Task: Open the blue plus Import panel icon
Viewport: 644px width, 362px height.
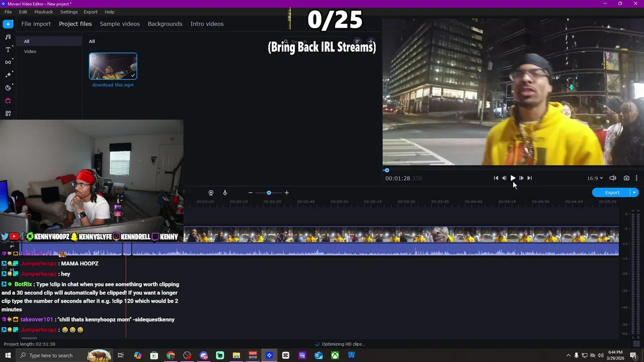Action: [8, 24]
